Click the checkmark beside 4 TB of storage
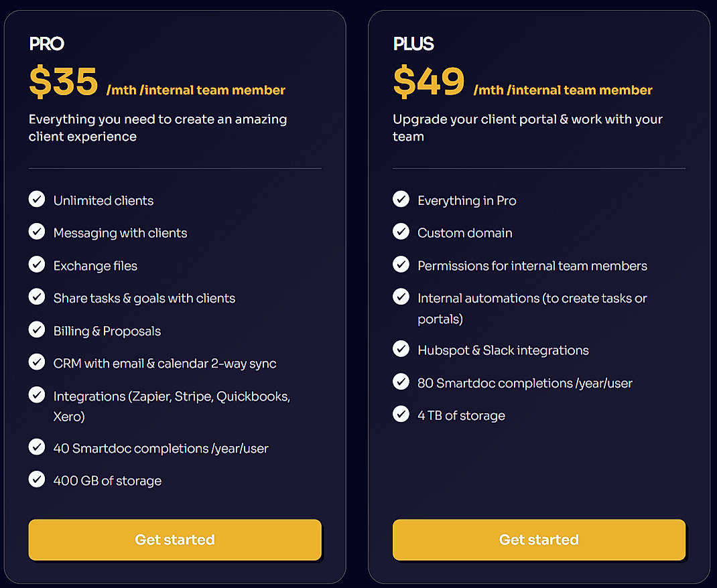The width and height of the screenshot is (717, 588). point(401,414)
